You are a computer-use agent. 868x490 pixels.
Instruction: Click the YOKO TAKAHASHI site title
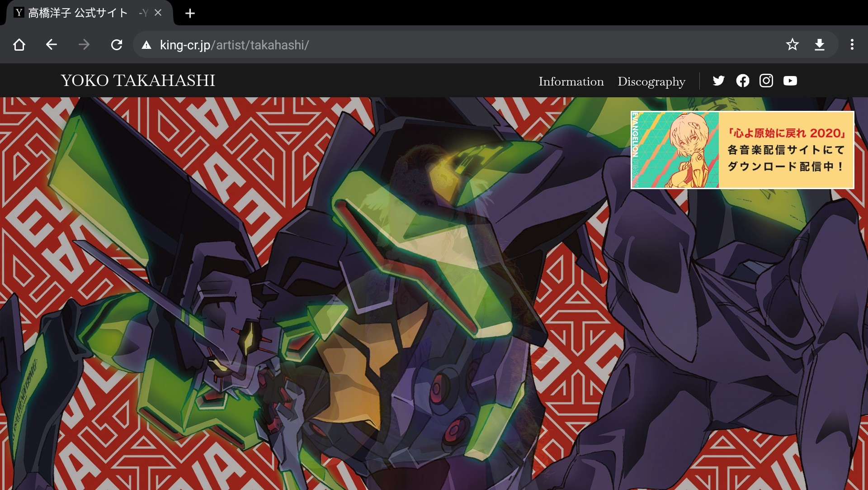point(138,81)
